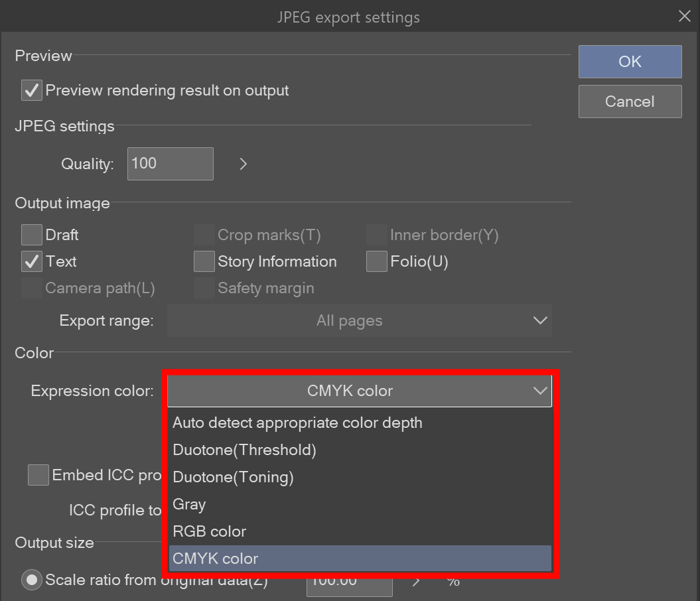Viewport: 700px width, 601px height.
Task: Click the Quality input field
Action: click(x=170, y=164)
